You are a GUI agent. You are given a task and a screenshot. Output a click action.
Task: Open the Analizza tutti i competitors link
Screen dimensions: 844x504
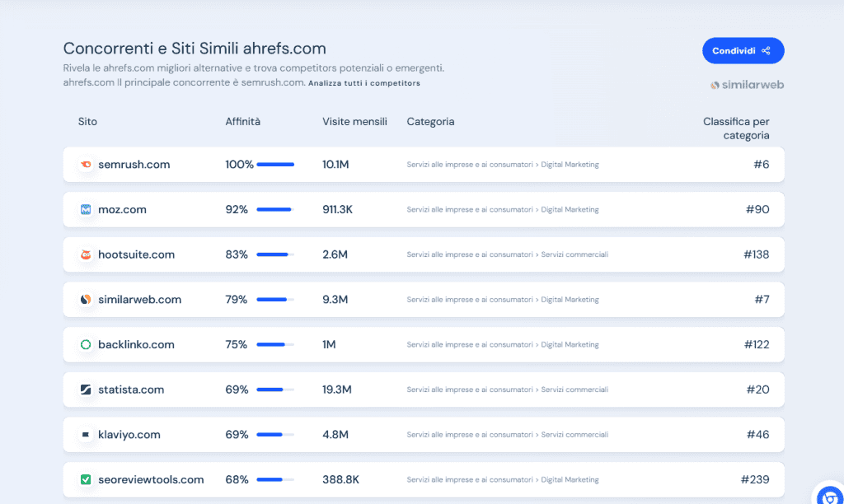point(363,83)
